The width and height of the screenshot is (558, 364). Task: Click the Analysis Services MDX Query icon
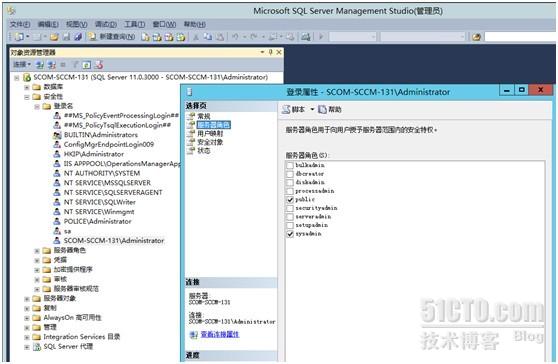pyautogui.click(x=157, y=37)
